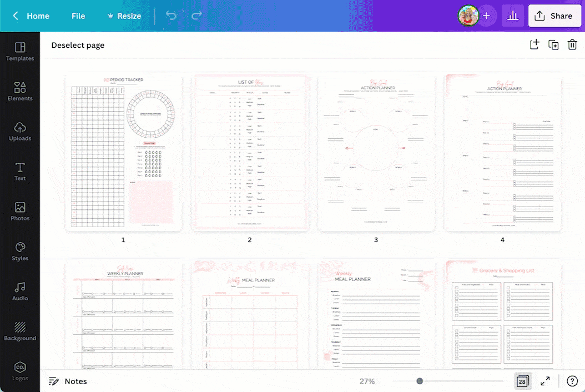Open the Background panel
Image resolution: width=585 pixels, height=392 pixels.
tap(20, 331)
